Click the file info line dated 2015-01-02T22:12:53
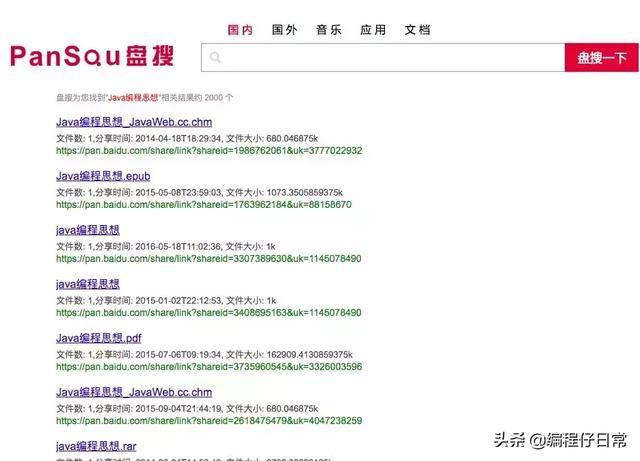This screenshot has height=461, width=640. pyautogui.click(x=166, y=301)
